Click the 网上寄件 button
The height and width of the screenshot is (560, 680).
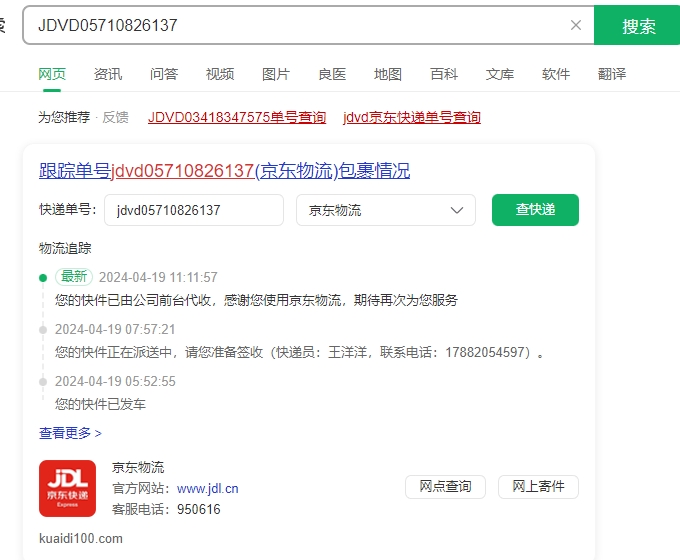(x=538, y=487)
